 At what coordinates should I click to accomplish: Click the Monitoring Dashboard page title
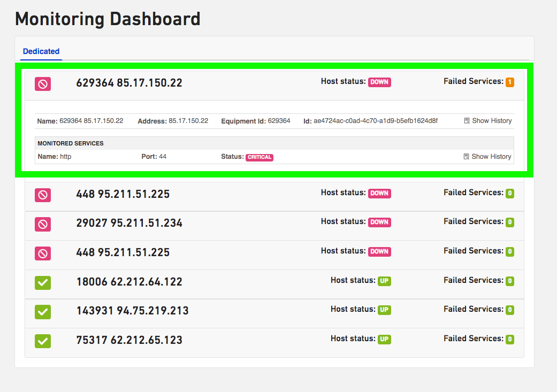pos(108,19)
